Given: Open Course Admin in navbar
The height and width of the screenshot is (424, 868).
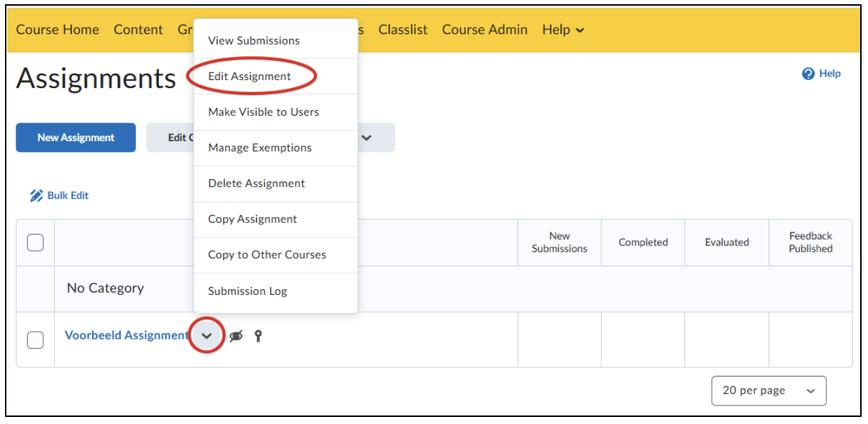Looking at the screenshot, I should pyautogui.click(x=485, y=30).
